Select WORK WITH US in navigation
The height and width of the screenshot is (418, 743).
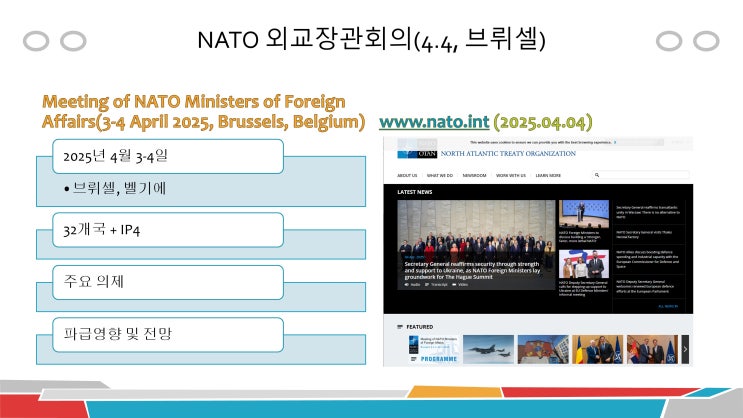[511, 175]
